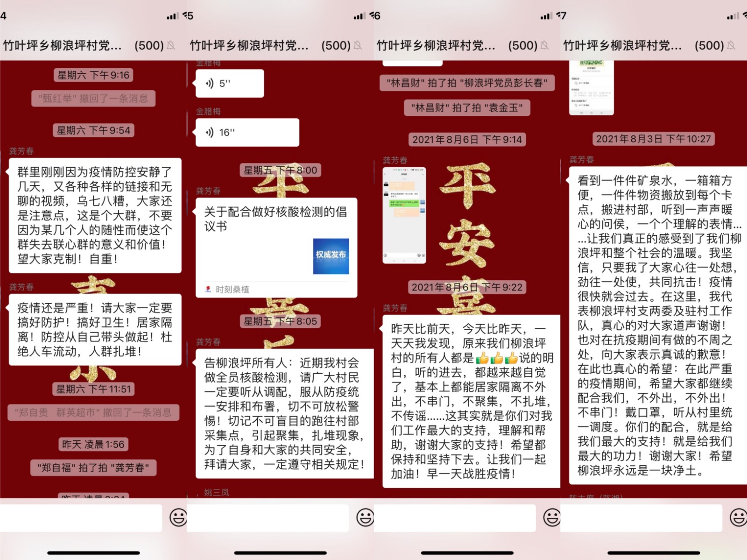Tap the emoji icon in screenshot 6

(x=552, y=517)
